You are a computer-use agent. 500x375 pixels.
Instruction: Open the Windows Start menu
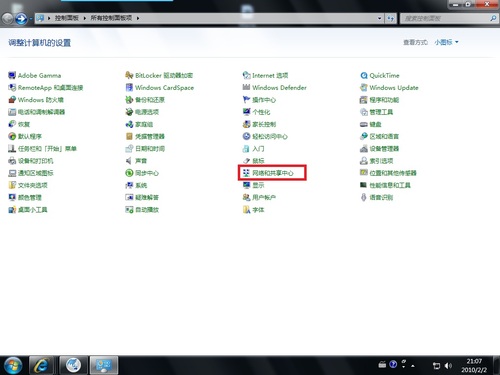[13, 365]
